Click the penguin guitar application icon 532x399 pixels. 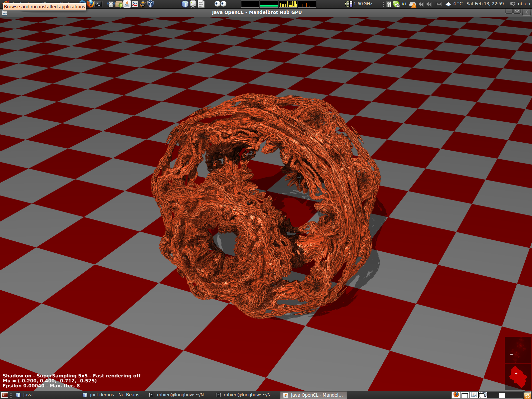click(143, 4)
